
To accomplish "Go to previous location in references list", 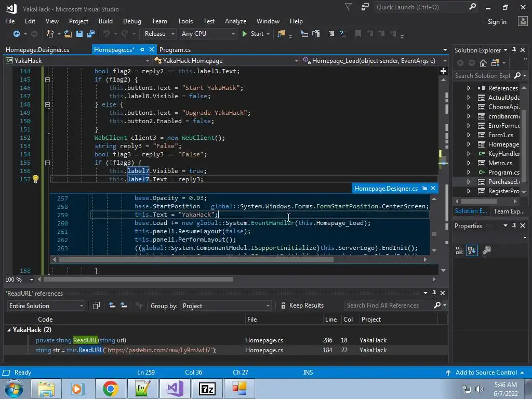I will click(x=112, y=305).
